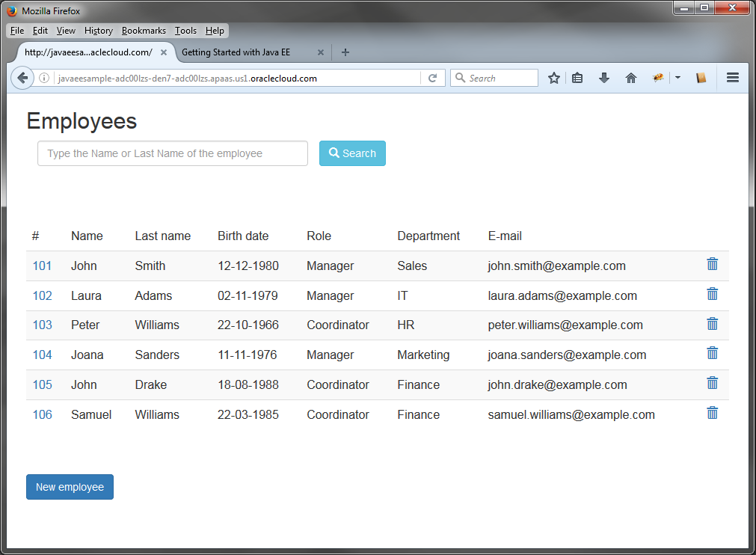Delete John Smith using the trash icon
The width and height of the screenshot is (756, 555).
tap(712, 264)
